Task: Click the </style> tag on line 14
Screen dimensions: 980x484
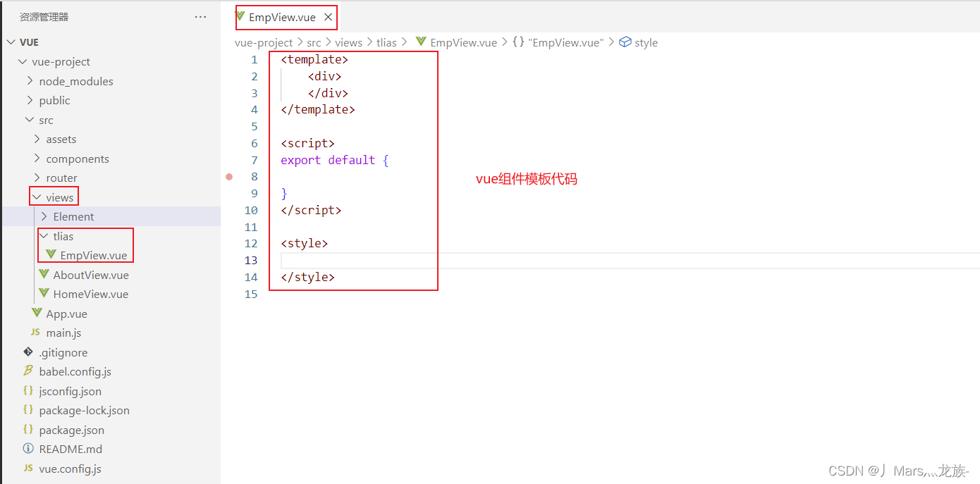Action: pos(307,278)
